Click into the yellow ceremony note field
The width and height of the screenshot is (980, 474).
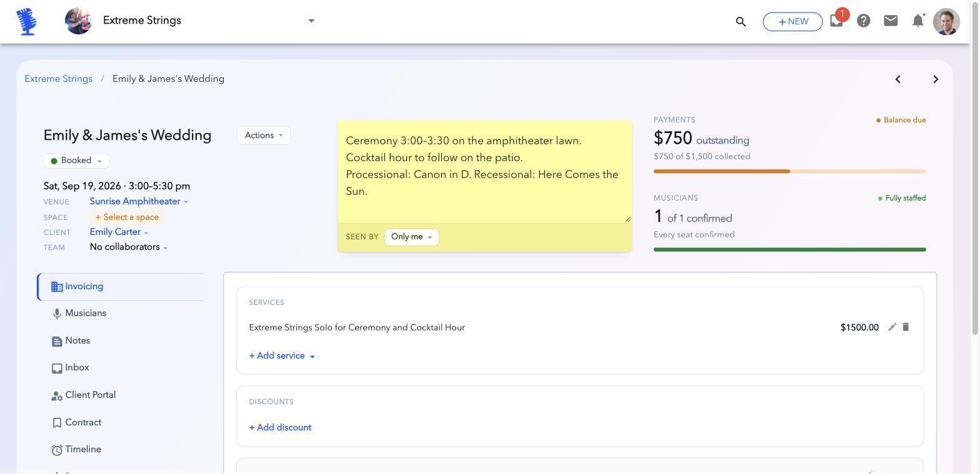[x=484, y=172]
